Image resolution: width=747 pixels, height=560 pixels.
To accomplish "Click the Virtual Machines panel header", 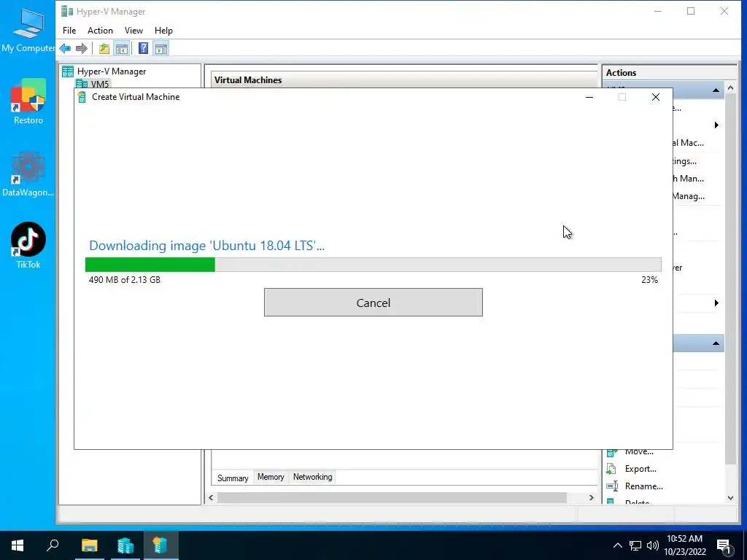I will (x=248, y=80).
